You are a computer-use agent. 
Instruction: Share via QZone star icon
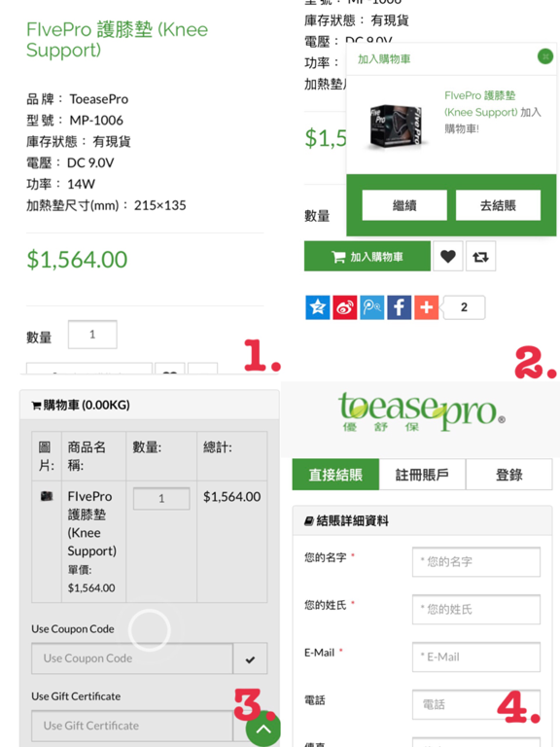(318, 307)
